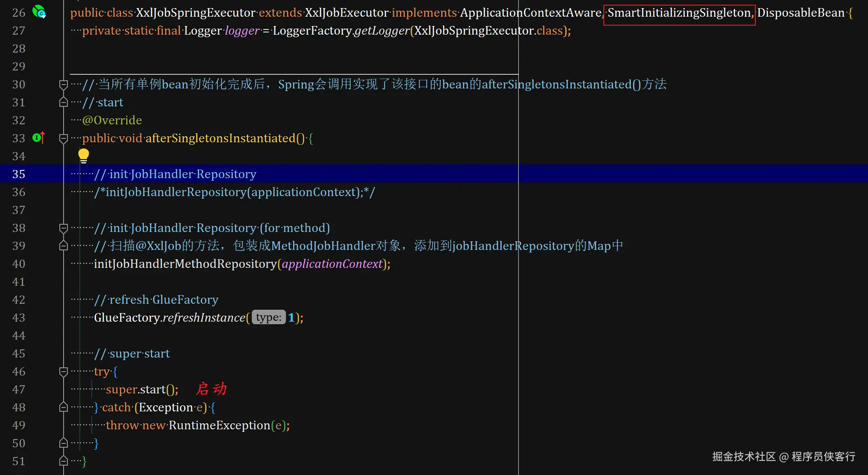Image resolution: width=868 pixels, height=475 pixels.
Task: Click the fold end marker on line 39
Action: (64, 246)
